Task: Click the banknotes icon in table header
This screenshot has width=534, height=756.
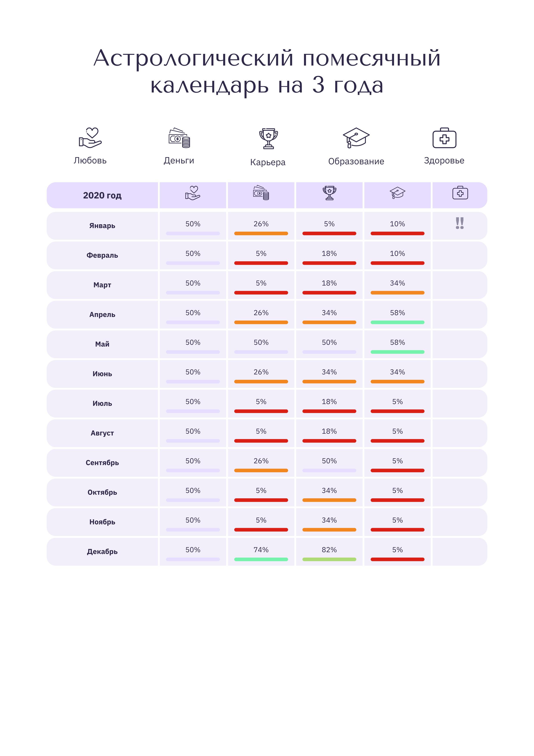Action: click(261, 193)
